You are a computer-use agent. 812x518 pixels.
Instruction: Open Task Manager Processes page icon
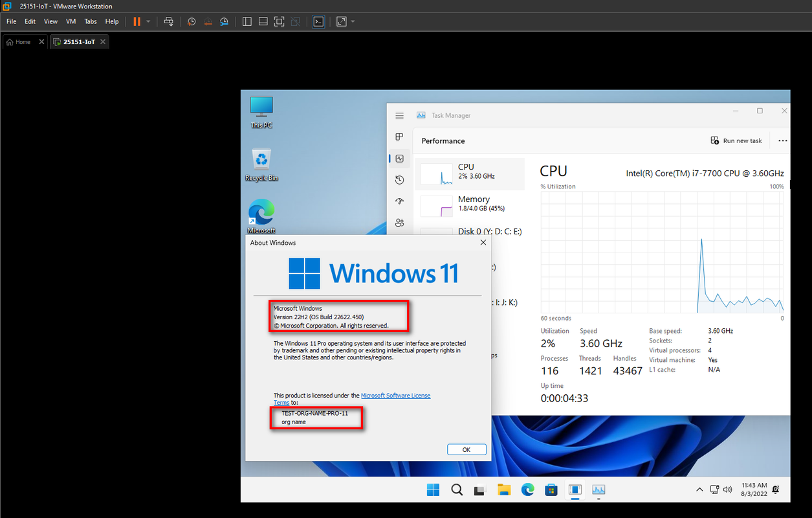tap(400, 137)
